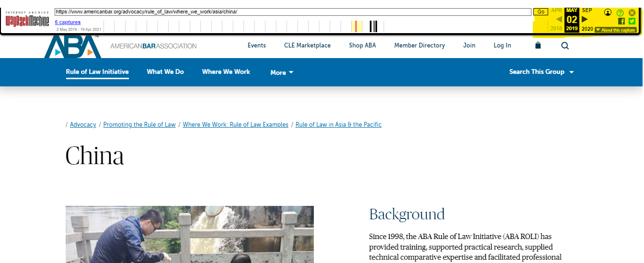
Task: Focus the Wayback URL input field
Action: pos(293,12)
